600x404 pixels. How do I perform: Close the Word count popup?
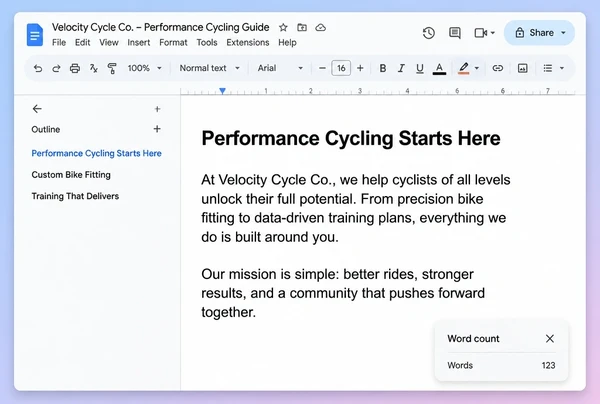[x=550, y=339]
